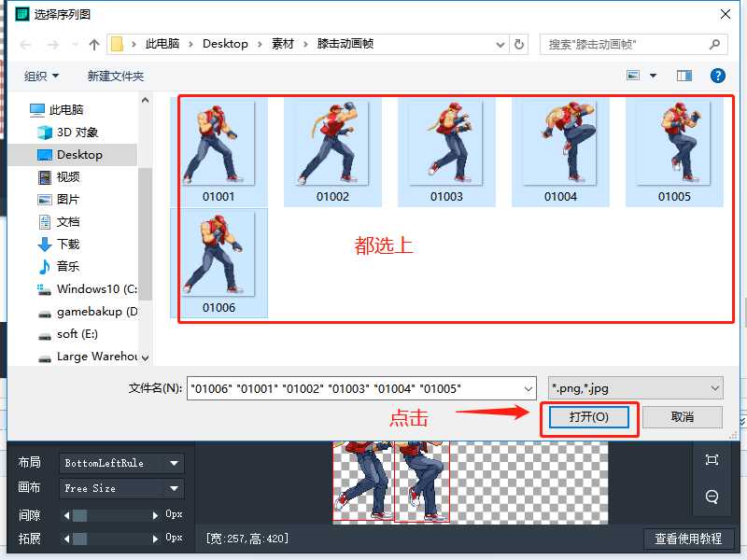Click the fit-to-view icon in the preview
The image size is (747, 560).
pyautogui.click(x=712, y=459)
